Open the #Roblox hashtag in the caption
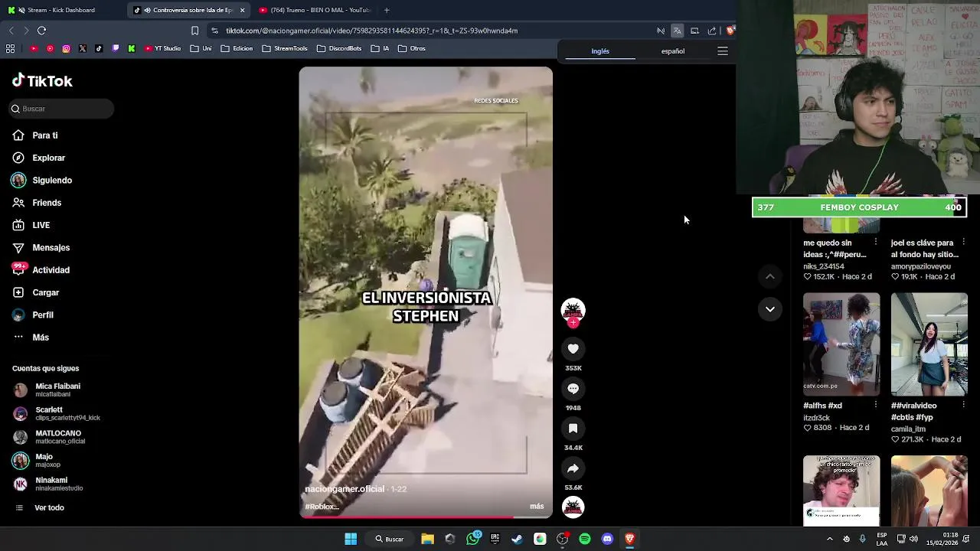 point(322,507)
